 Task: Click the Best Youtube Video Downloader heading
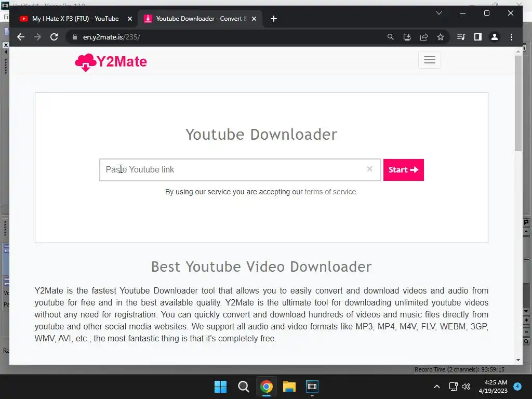pos(261,267)
